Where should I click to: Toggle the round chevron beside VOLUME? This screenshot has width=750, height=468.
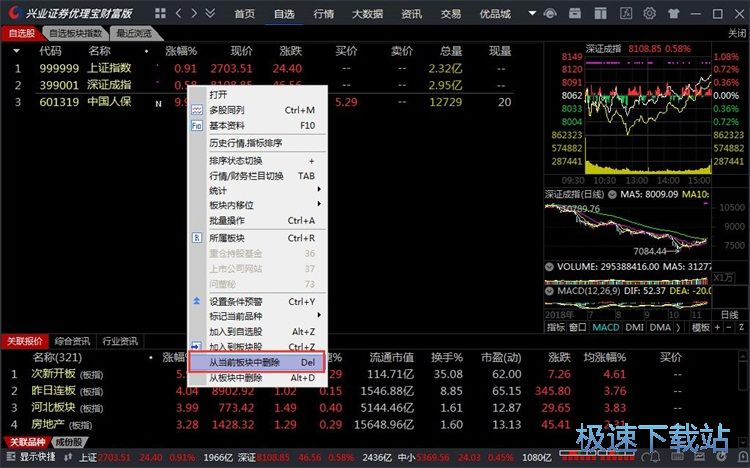(550, 267)
